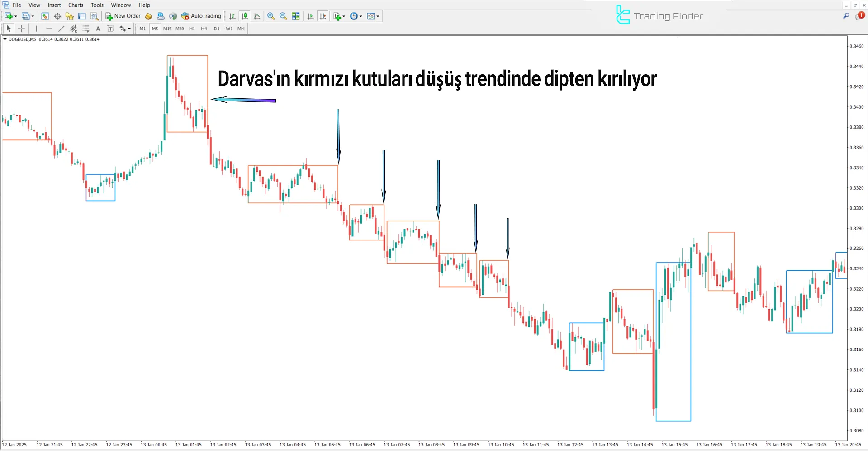Switch chart to W1 timeframe
The image size is (868, 451).
coord(229,29)
